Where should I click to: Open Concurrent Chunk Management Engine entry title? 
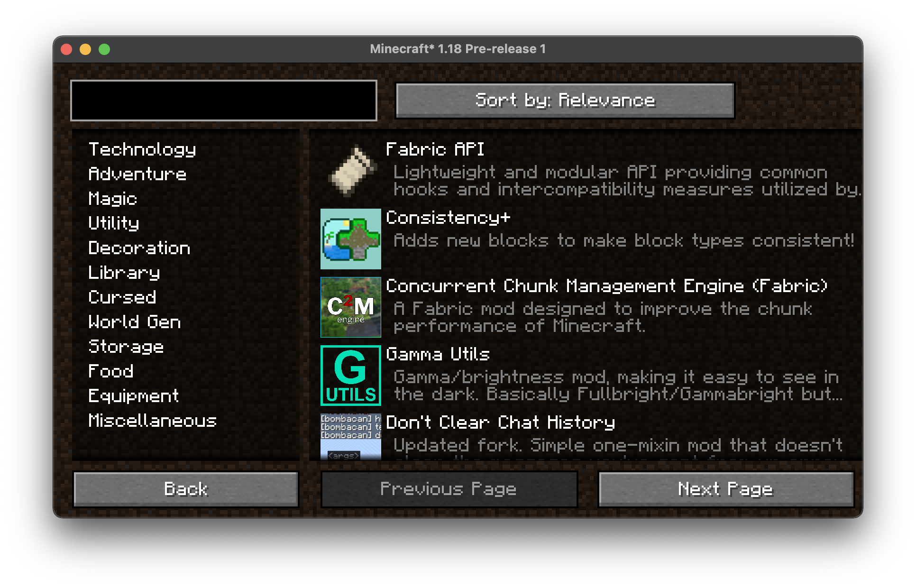pyautogui.click(x=607, y=286)
